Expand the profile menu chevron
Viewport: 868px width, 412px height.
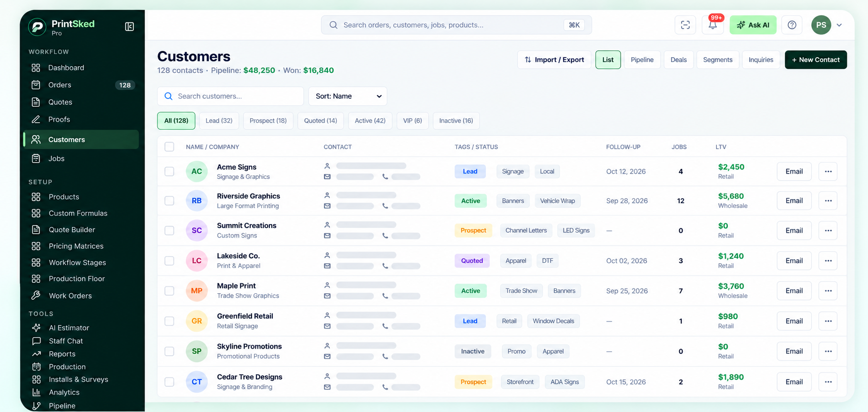point(839,25)
